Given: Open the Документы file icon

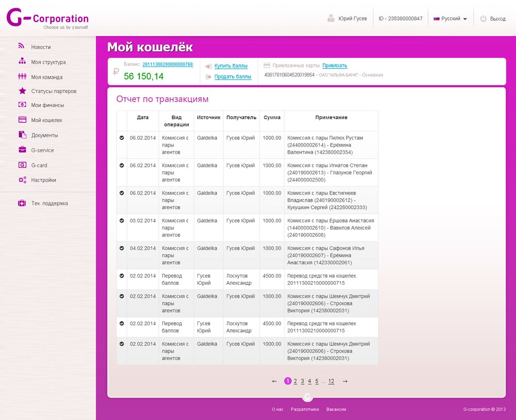Looking at the screenshot, I should [x=22, y=135].
